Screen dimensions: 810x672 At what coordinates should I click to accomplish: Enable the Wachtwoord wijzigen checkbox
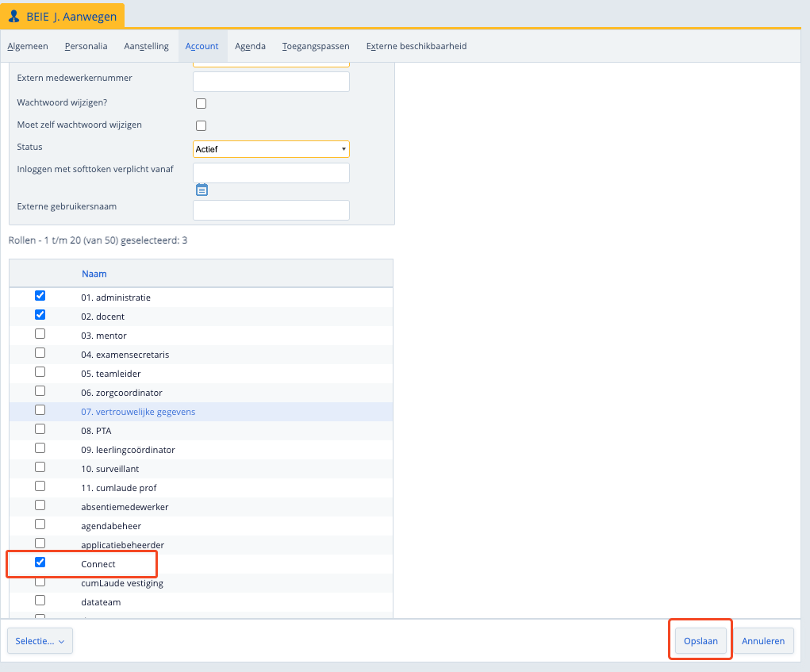click(x=201, y=103)
